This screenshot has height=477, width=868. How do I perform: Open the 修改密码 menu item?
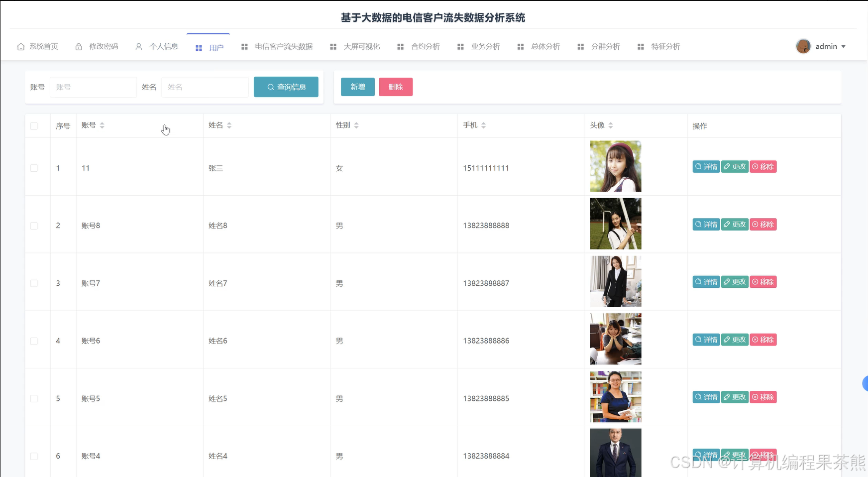(x=97, y=46)
